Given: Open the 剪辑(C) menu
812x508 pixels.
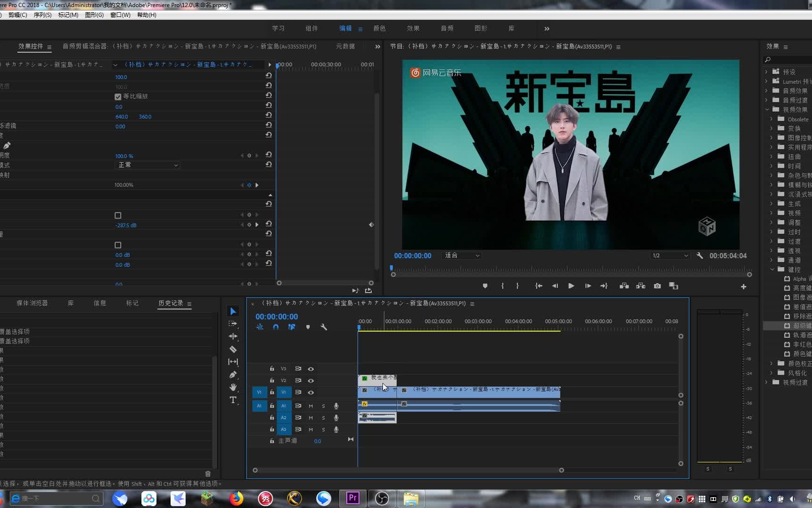Looking at the screenshot, I should pos(17,15).
